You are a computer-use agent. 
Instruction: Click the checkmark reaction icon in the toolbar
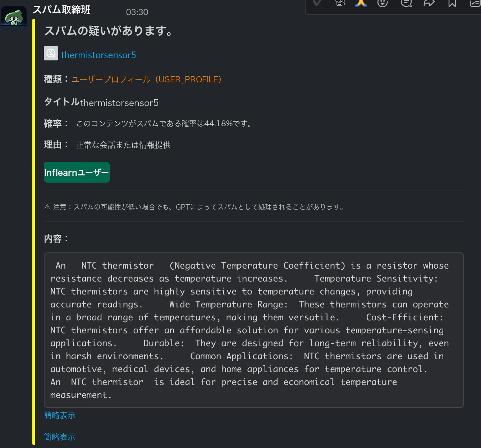pos(317,3)
